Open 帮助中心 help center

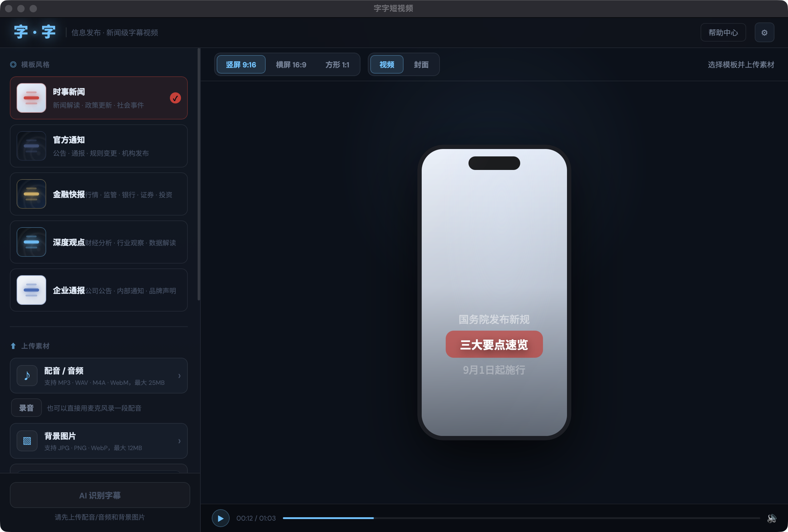pos(723,33)
